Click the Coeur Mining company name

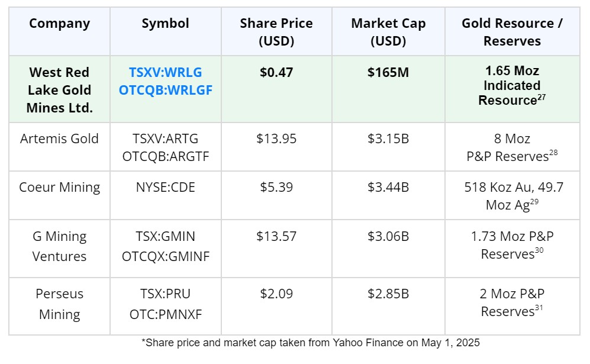[x=59, y=187]
